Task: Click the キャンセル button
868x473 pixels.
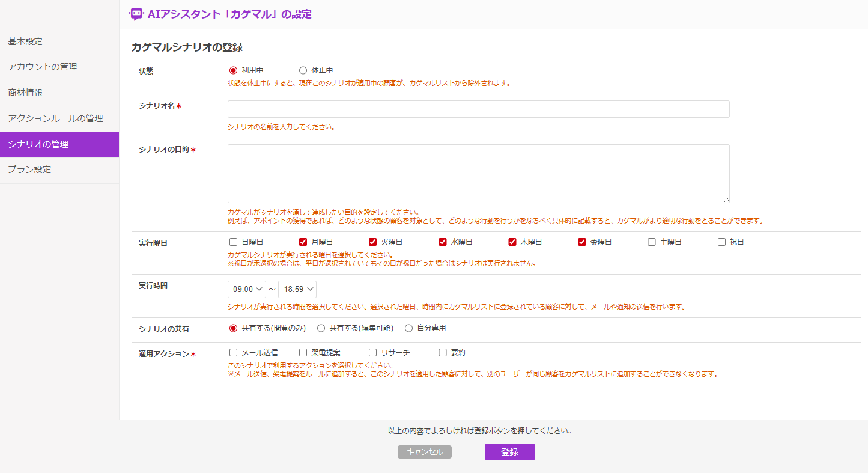Action: point(424,452)
